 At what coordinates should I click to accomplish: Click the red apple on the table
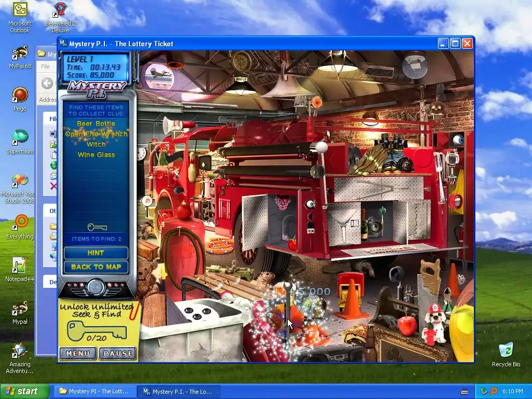[407, 325]
